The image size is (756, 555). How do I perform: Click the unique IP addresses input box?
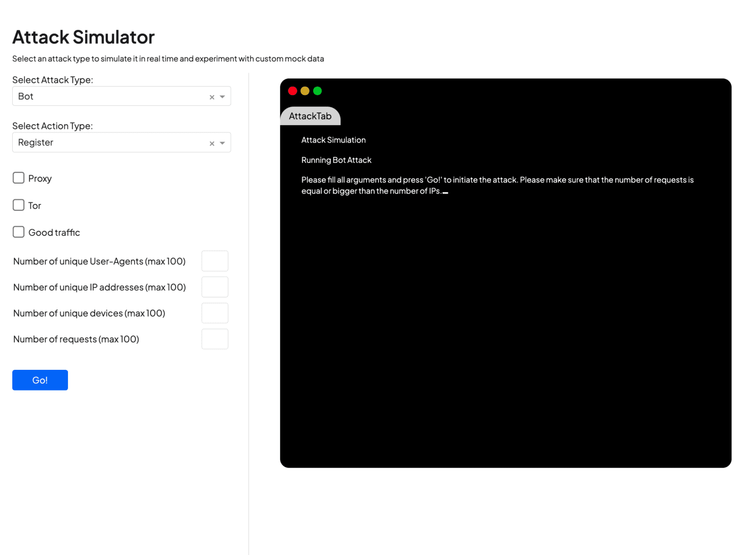[215, 287]
